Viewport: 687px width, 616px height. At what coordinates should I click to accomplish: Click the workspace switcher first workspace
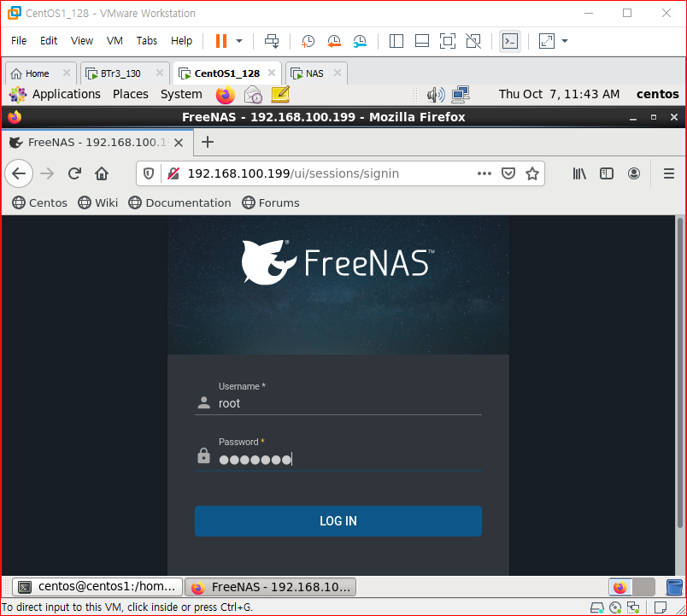620,587
